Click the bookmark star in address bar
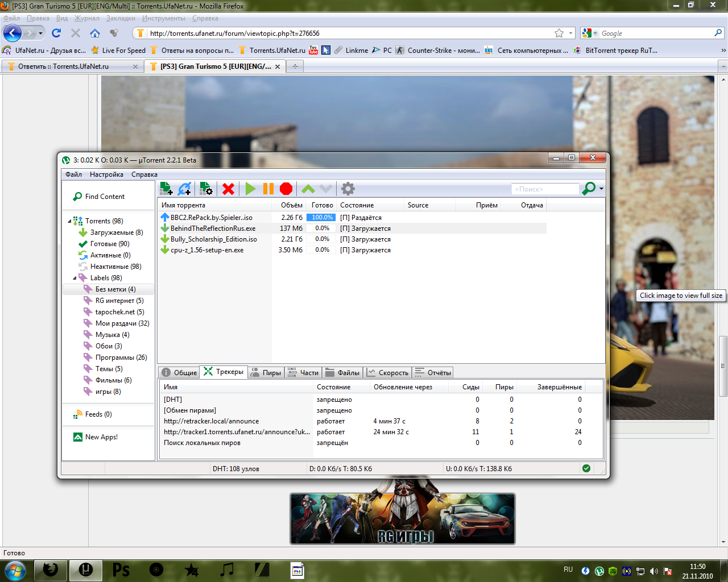Viewport: 728px width, 582px height. click(559, 33)
